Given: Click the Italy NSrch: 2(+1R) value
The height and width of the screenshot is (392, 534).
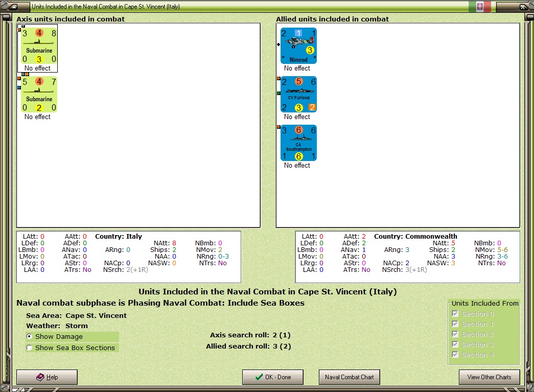Looking at the screenshot, I should coord(137,270).
